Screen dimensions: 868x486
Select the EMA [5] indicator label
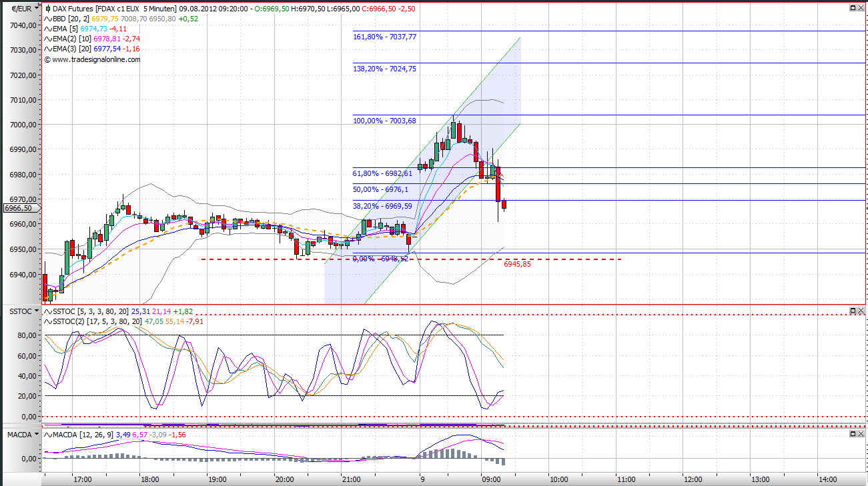coord(65,29)
